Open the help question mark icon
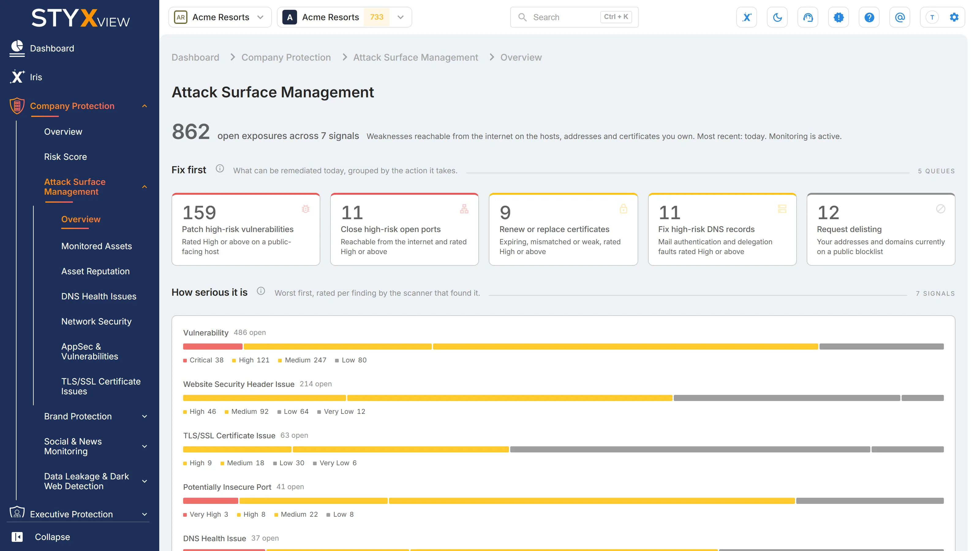The width and height of the screenshot is (980, 551). (x=869, y=17)
